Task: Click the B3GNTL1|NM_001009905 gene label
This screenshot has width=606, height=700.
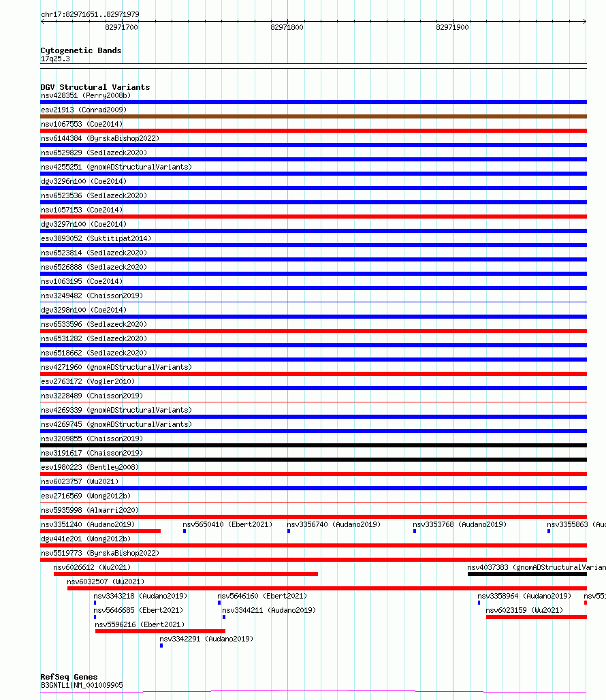Action: coord(82,685)
